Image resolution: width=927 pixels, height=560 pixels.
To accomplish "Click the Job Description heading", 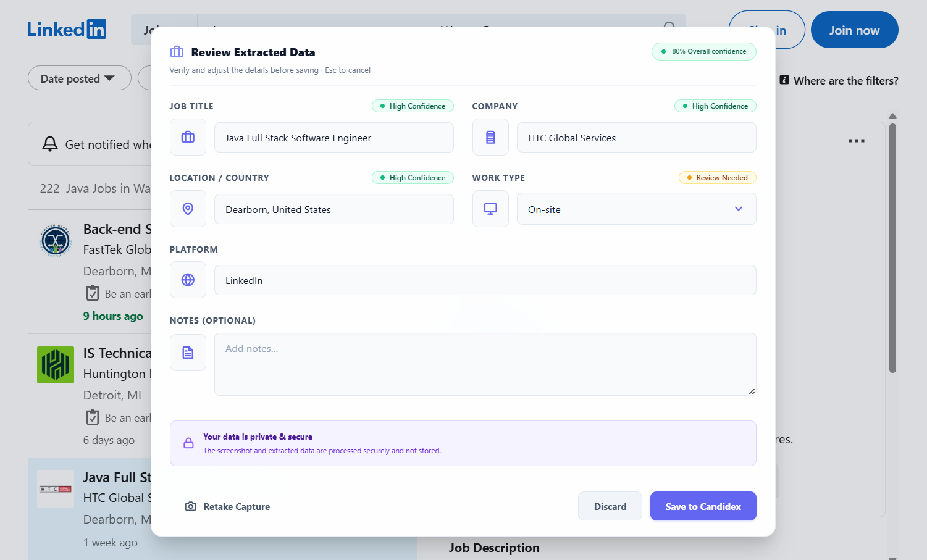I will point(494,548).
